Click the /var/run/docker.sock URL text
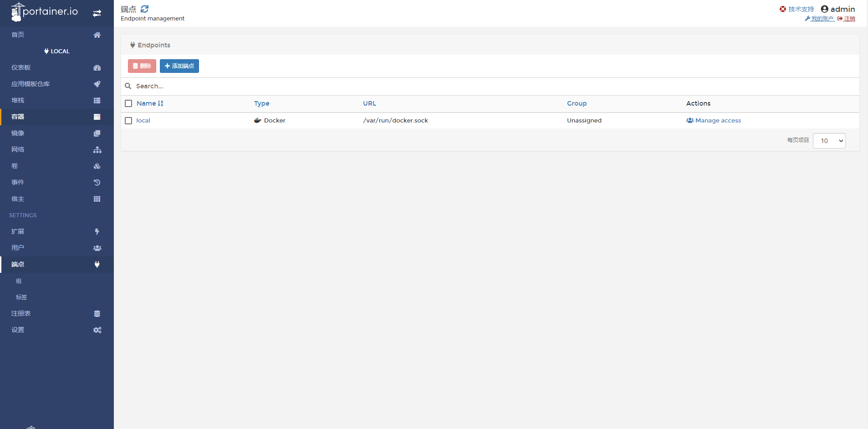The image size is (868, 429). (396, 121)
